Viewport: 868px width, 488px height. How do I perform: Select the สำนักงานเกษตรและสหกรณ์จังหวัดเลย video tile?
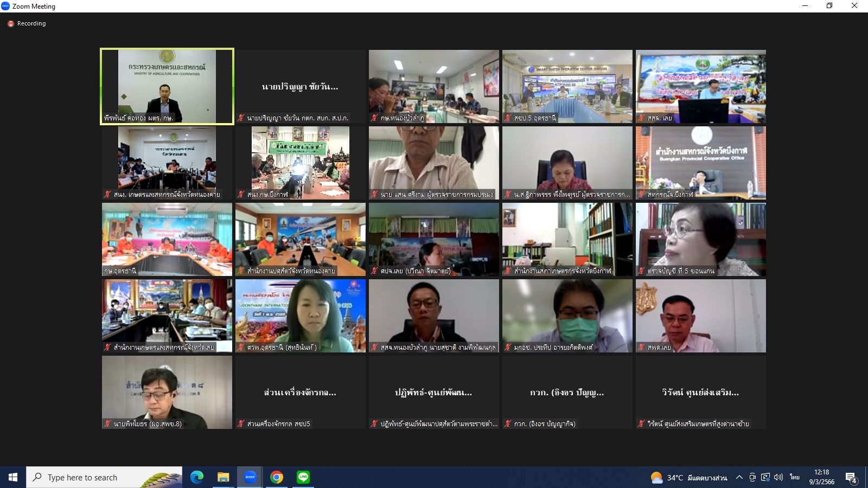(167, 316)
